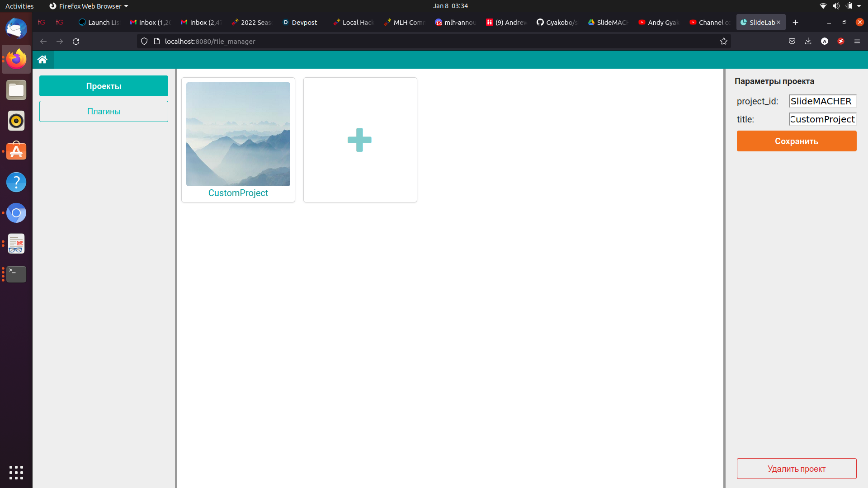868x488 pixels.
Task: Open system status menu arrow
Action: [859, 6]
